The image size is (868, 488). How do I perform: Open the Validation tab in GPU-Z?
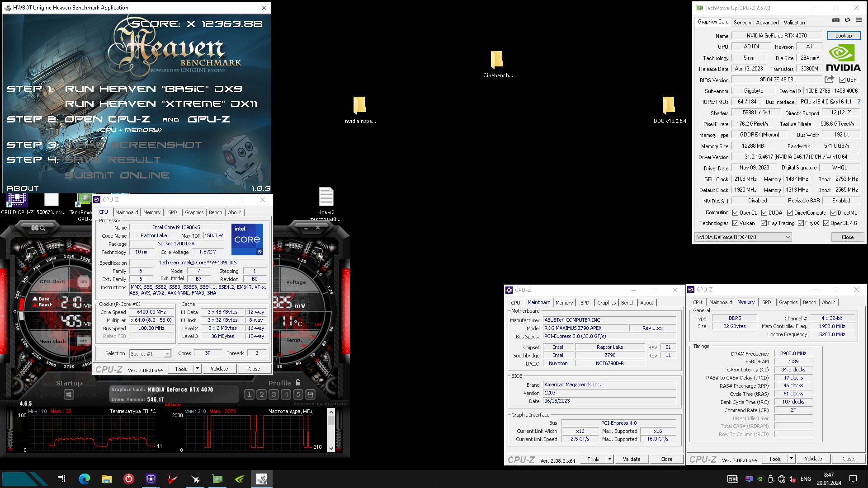(794, 22)
